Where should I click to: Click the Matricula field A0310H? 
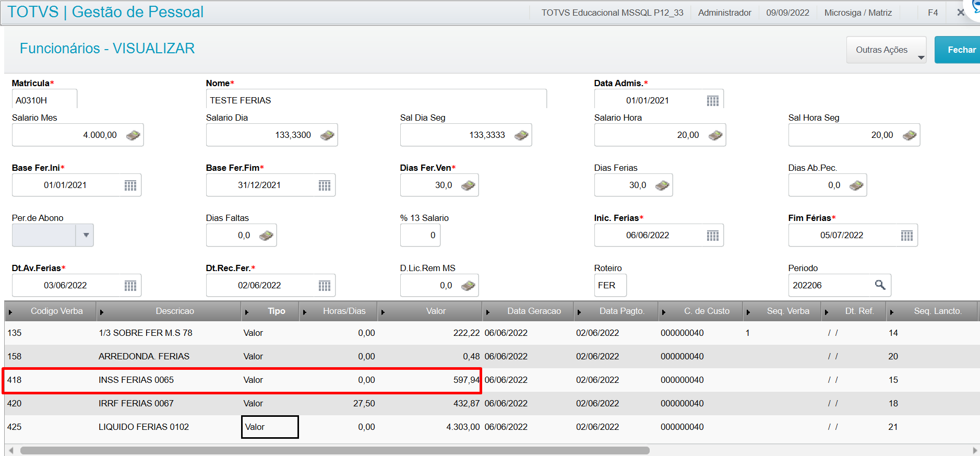44,99
